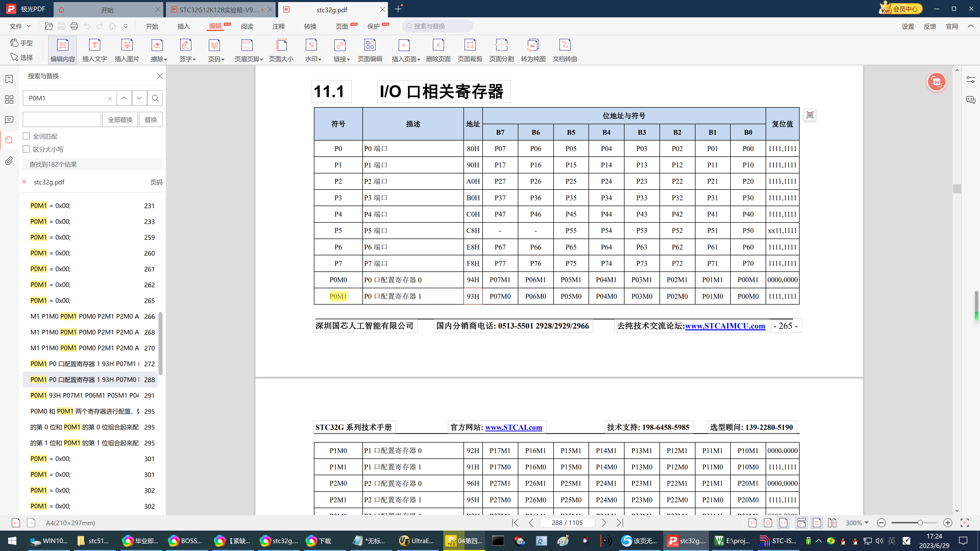Go to the next page arrow
980x551 pixels.
tap(604, 523)
